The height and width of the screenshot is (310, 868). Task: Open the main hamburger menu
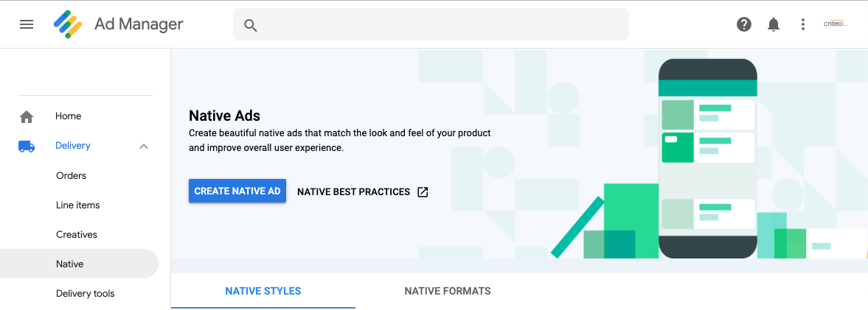pos(27,24)
